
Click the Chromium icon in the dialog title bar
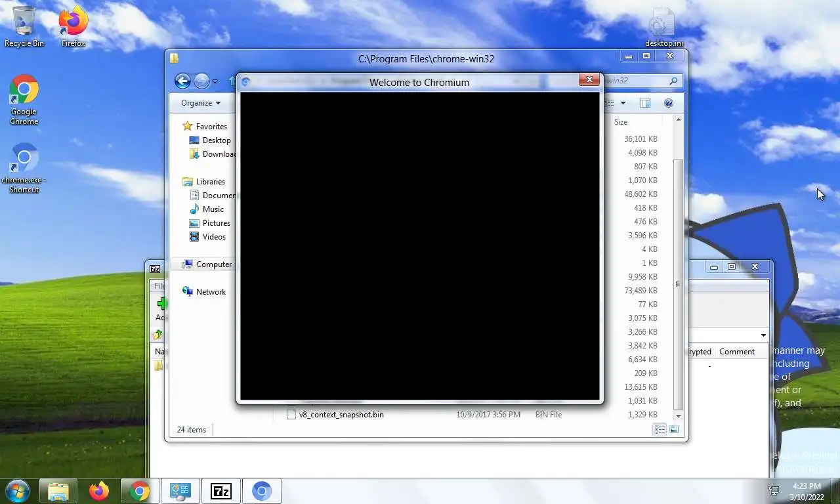[x=246, y=82]
